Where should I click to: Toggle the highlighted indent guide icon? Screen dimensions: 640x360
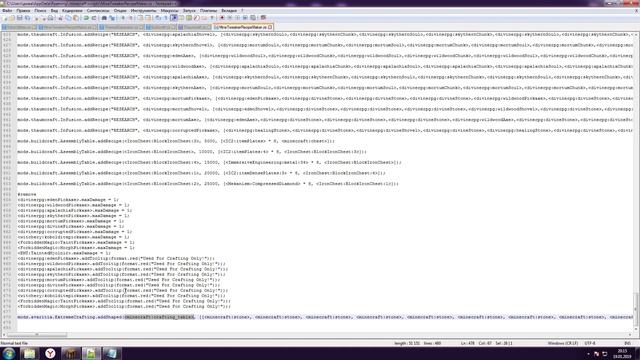(x=174, y=18)
